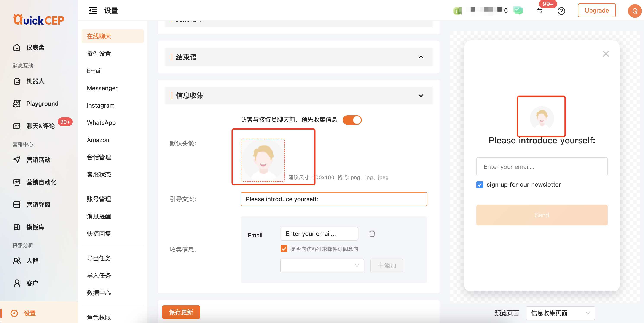Viewport: 644px width, 323px height.
Task: Click the default avatar upload thumbnail
Action: pos(263,160)
